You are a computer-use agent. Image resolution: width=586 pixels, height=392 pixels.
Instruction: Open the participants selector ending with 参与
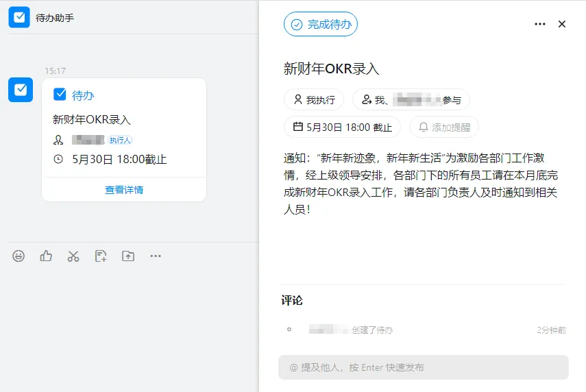(x=411, y=100)
